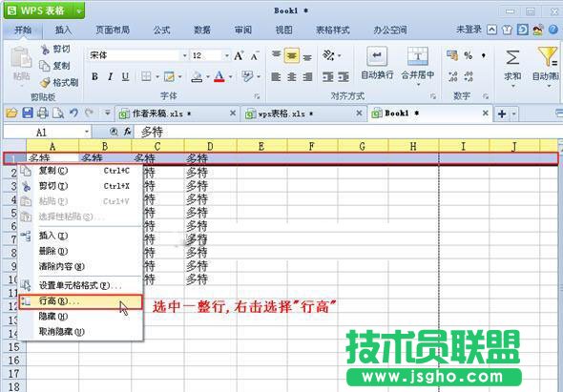Switch to the 页面布局 ribbon tab
The width and height of the screenshot is (563, 392).
coord(113,30)
